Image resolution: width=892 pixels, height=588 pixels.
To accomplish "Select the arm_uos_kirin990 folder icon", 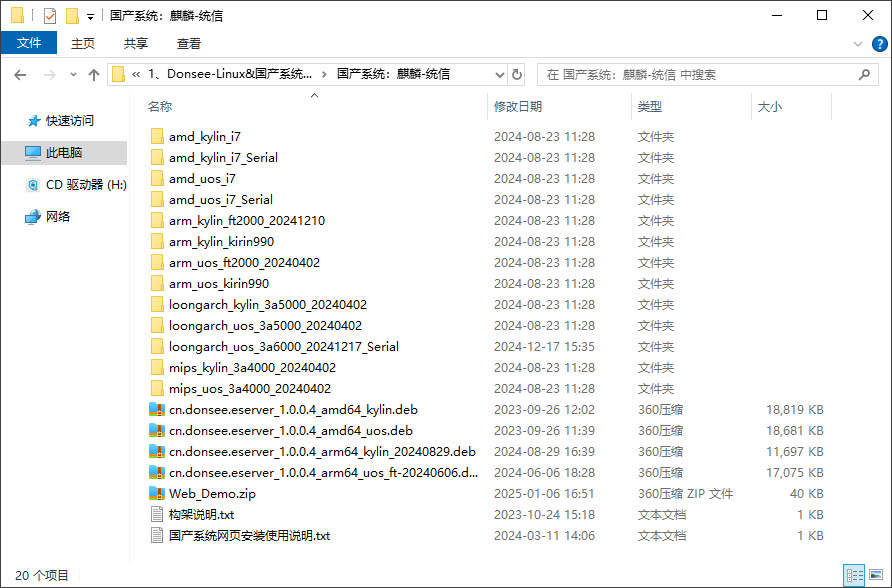I will pyautogui.click(x=158, y=284).
